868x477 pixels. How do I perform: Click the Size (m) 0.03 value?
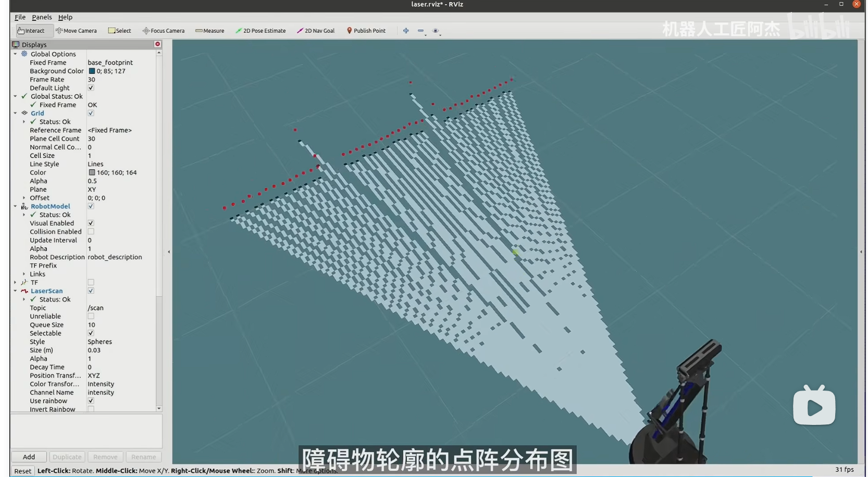point(94,350)
